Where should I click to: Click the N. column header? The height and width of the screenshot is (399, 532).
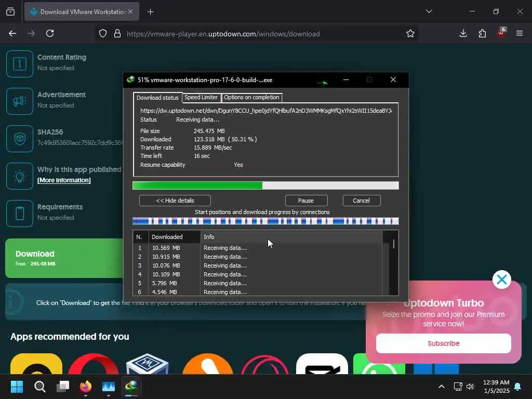coord(141,237)
